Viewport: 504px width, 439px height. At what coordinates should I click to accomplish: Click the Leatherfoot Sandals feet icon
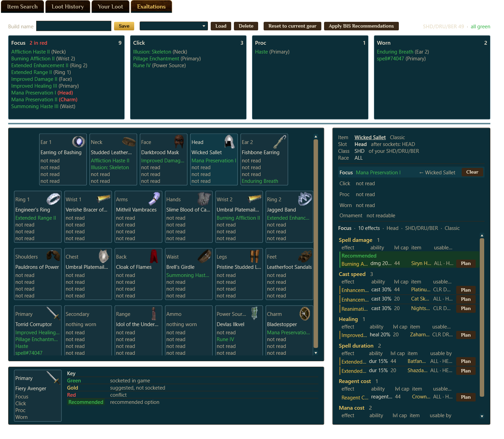305,256
